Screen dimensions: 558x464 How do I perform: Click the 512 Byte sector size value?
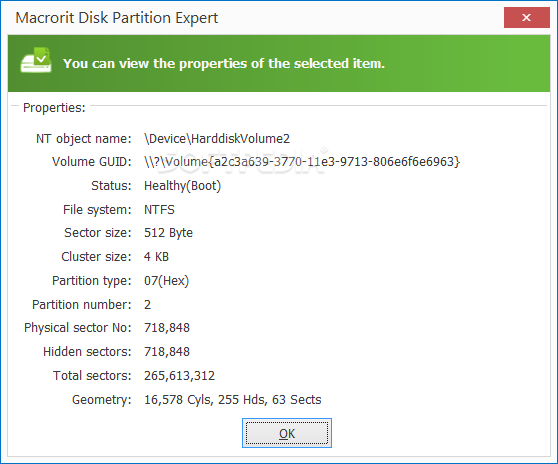click(168, 233)
